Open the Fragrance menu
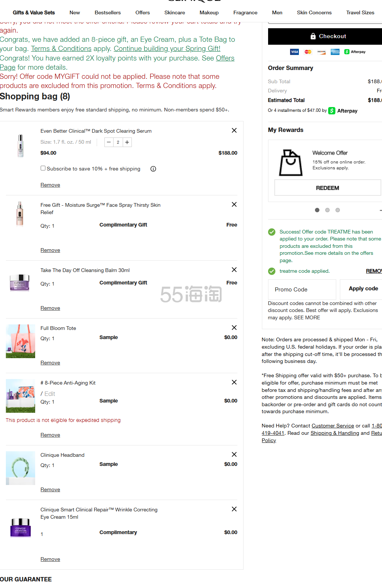 245,12
